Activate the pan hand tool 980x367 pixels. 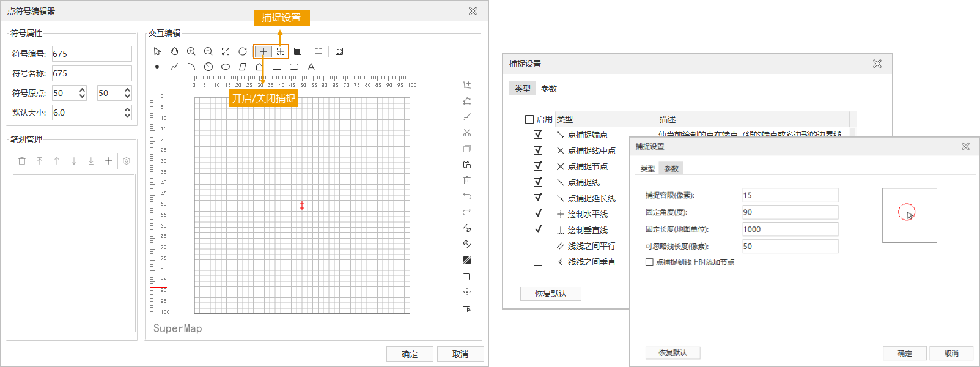[174, 51]
